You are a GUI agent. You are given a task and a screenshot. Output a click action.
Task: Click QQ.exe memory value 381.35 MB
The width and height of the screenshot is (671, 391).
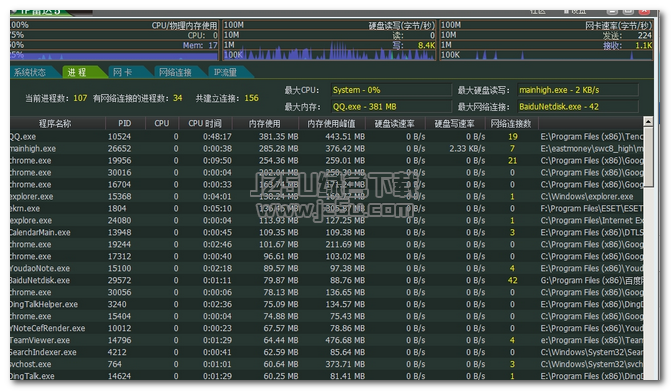(278, 136)
